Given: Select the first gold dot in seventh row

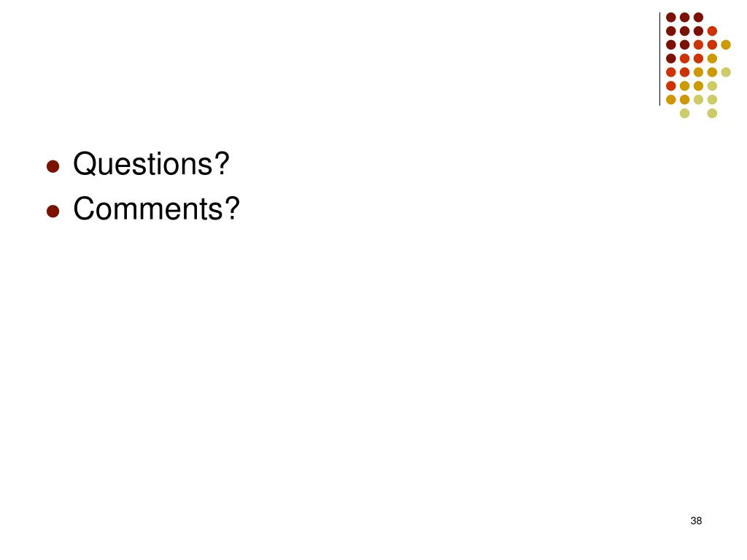Looking at the screenshot, I should 671,99.
